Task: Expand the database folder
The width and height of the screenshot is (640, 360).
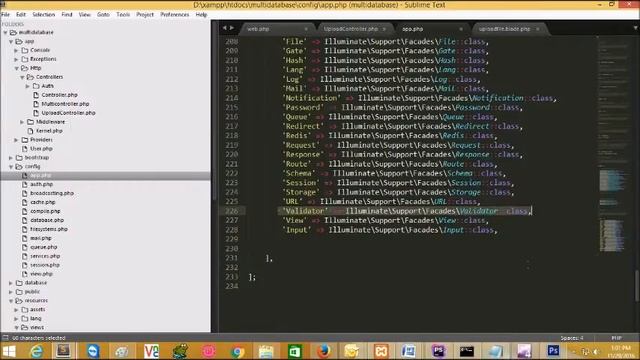Action: 11,282
